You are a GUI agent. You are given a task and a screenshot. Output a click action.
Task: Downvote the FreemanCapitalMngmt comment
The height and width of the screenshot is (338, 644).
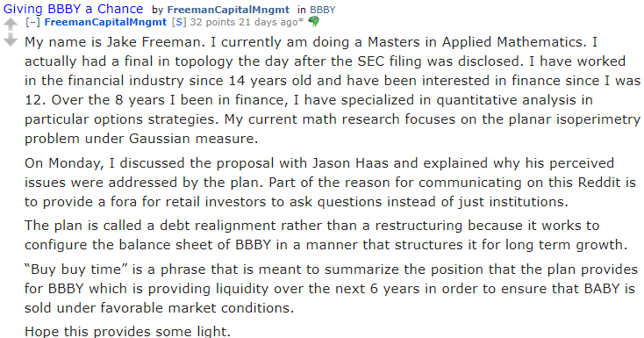11,40
